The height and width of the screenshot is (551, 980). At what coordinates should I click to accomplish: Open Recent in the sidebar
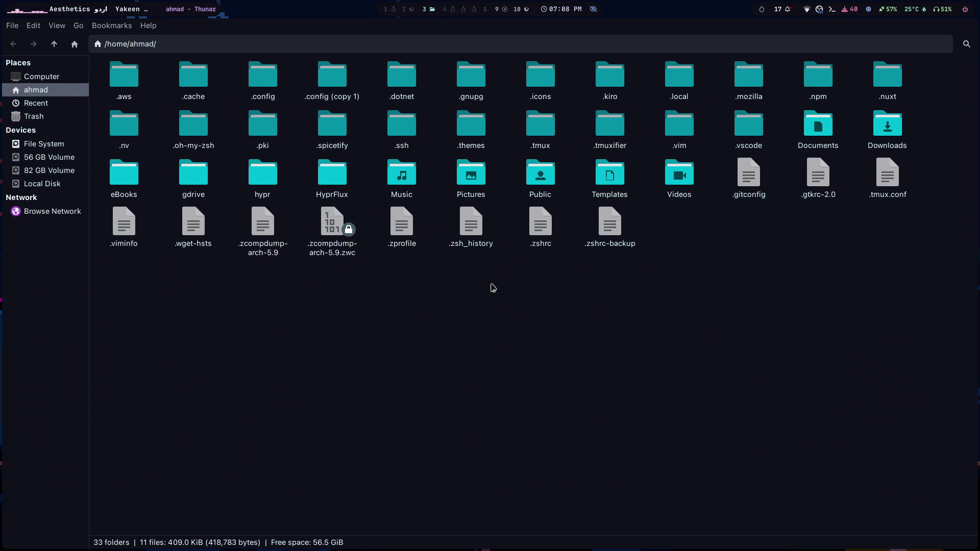(x=45, y=103)
